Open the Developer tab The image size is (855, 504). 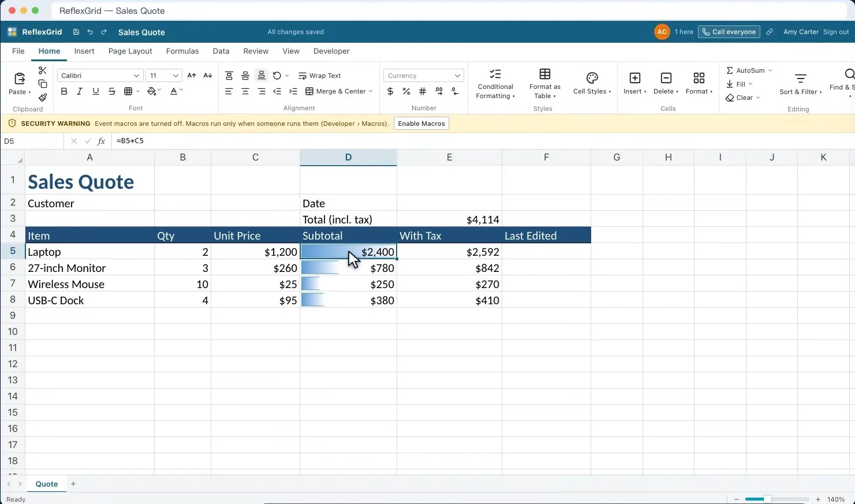coord(331,51)
